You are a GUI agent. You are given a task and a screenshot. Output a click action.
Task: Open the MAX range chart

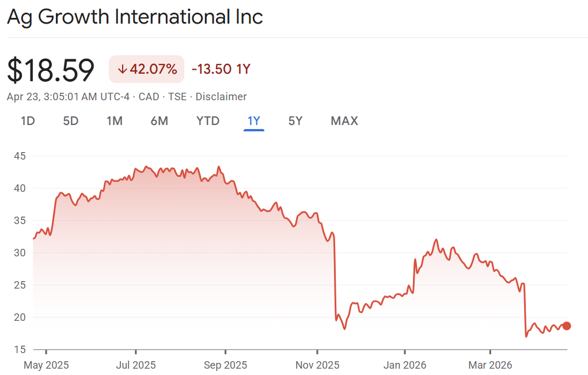tap(344, 121)
